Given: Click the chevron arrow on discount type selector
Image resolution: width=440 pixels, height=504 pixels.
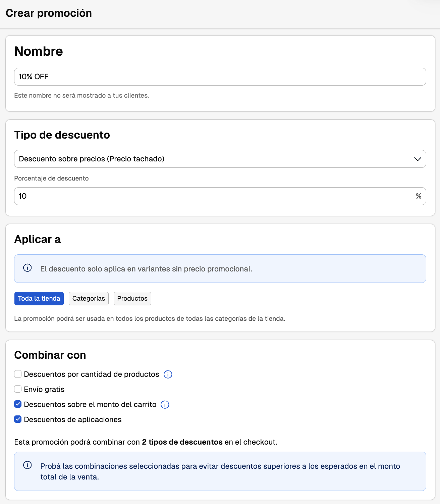Looking at the screenshot, I should coord(418,159).
